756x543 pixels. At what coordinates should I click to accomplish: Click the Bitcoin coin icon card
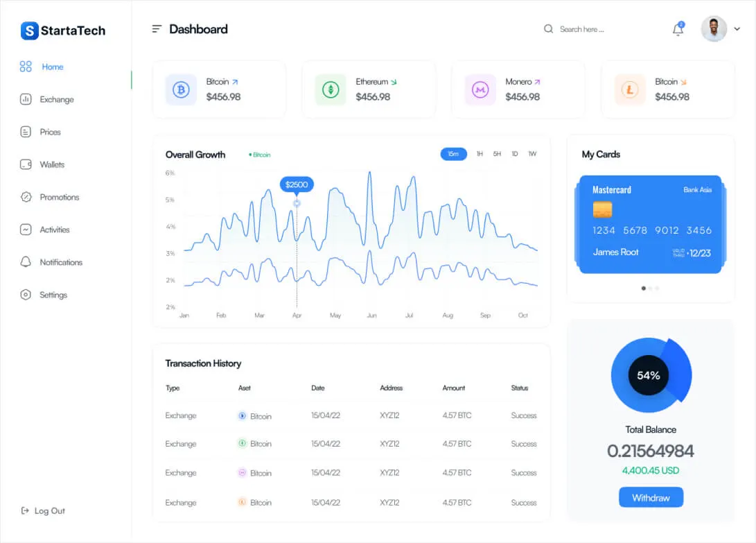click(x=182, y=89)
